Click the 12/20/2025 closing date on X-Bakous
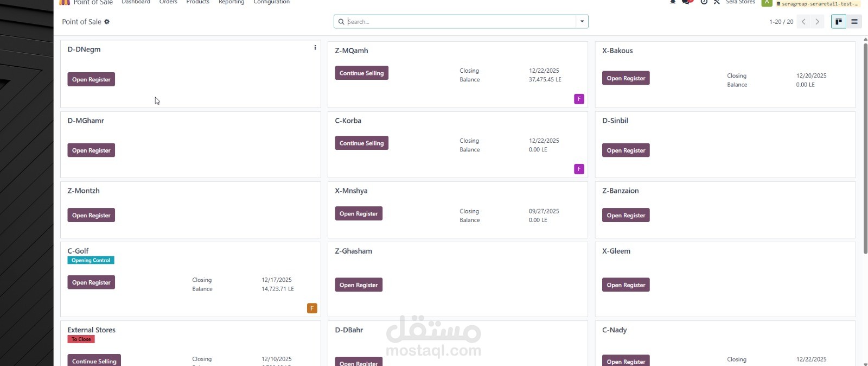The height and width of the screenshot is (366, 868). pyautogui.click(x=812, y=75)
